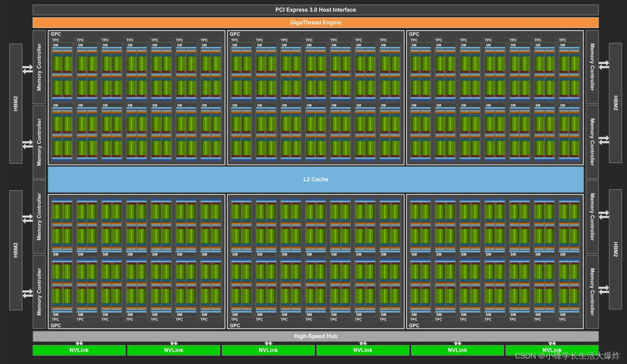
Task: Click the lower-left HBM2 block
Action: (16, 250)
